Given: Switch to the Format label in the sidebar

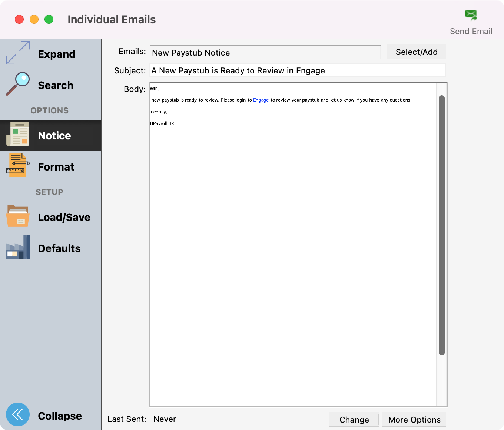Looking at the screenshot, I should (56, 167).
